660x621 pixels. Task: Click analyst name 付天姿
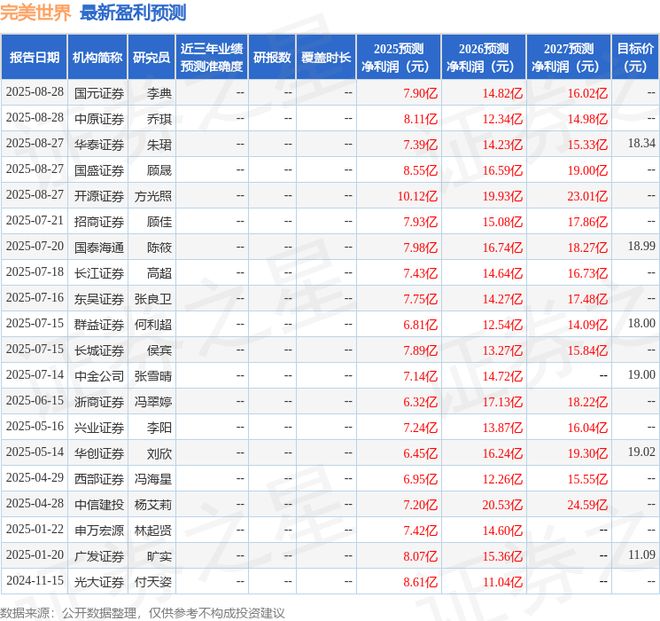153,582
